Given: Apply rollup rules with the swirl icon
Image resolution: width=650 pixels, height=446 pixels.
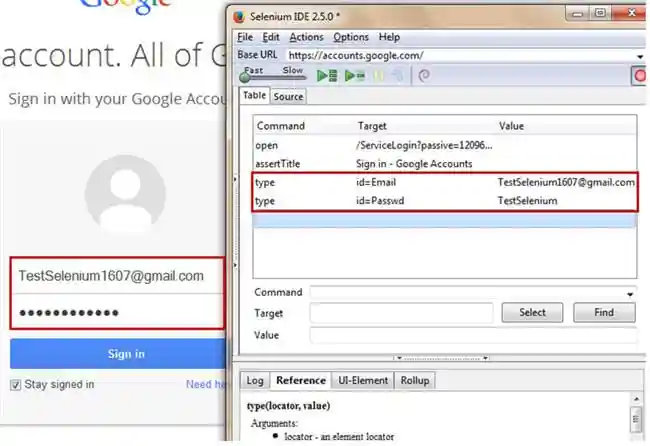Looking at the screenshot, I should pyautogui.click(x=424, y=76).
